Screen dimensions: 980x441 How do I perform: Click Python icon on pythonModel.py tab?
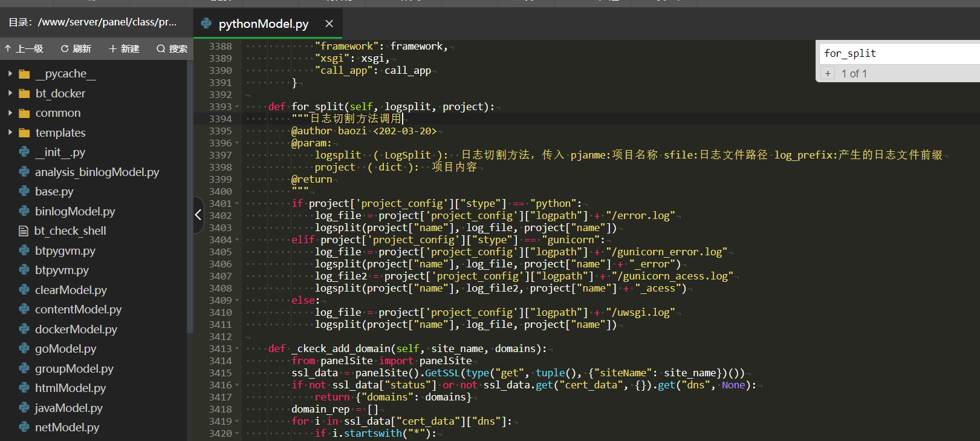tap(206, 24)
